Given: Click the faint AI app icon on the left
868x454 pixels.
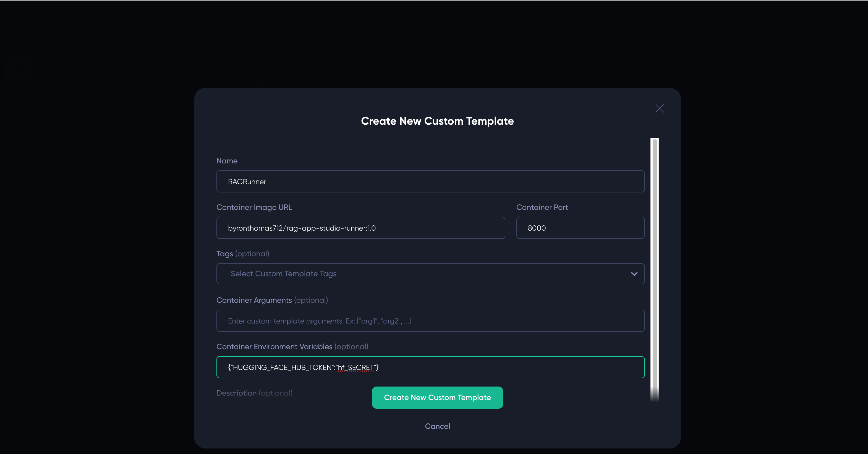Looking at the screenshot, I should click(17, 69).
